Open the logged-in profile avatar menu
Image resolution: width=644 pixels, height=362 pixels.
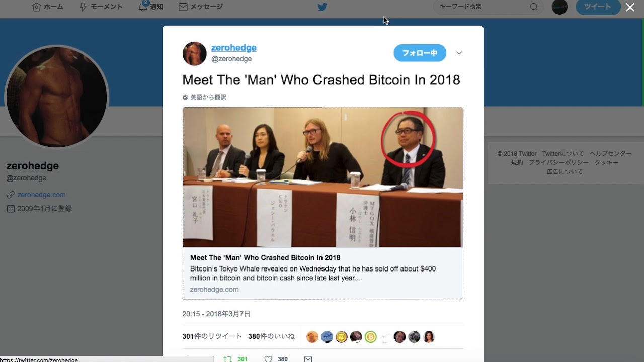click(x=559, y=7)
